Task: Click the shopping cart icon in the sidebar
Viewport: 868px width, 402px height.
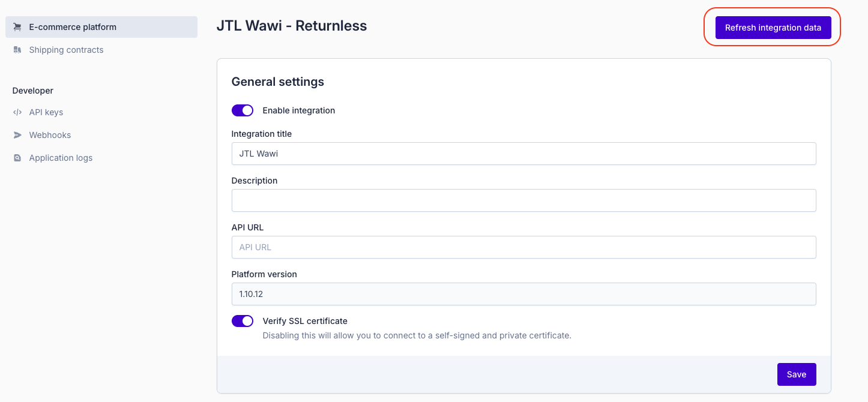Action: point(17,27)
